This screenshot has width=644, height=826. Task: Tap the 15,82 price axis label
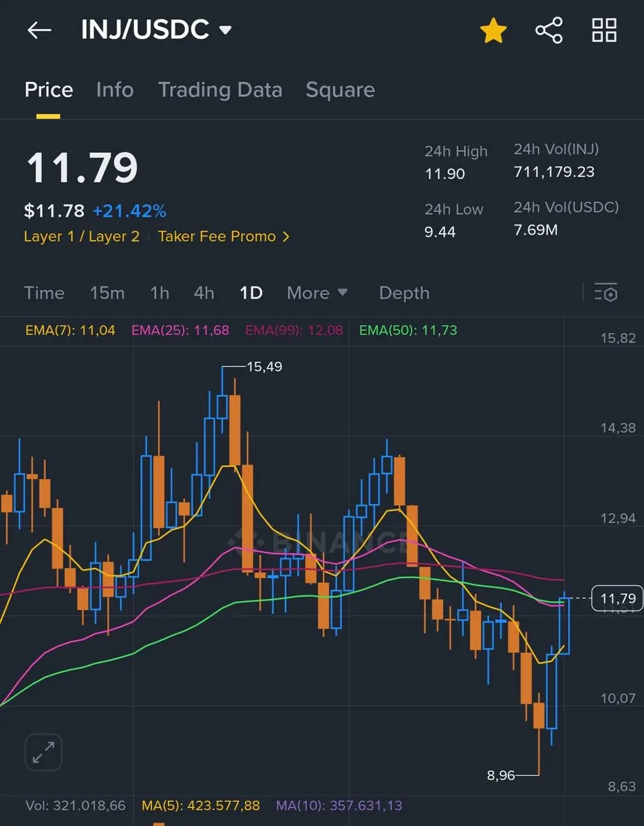point(618,338)
